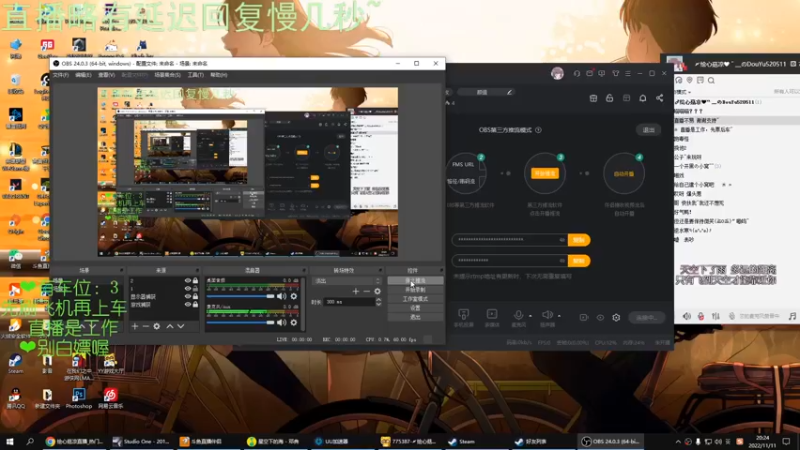Expand the microphone dropdown arrow in Douyu bottom bar
This screenshot has height=450, width=800.
coord(530,316)
